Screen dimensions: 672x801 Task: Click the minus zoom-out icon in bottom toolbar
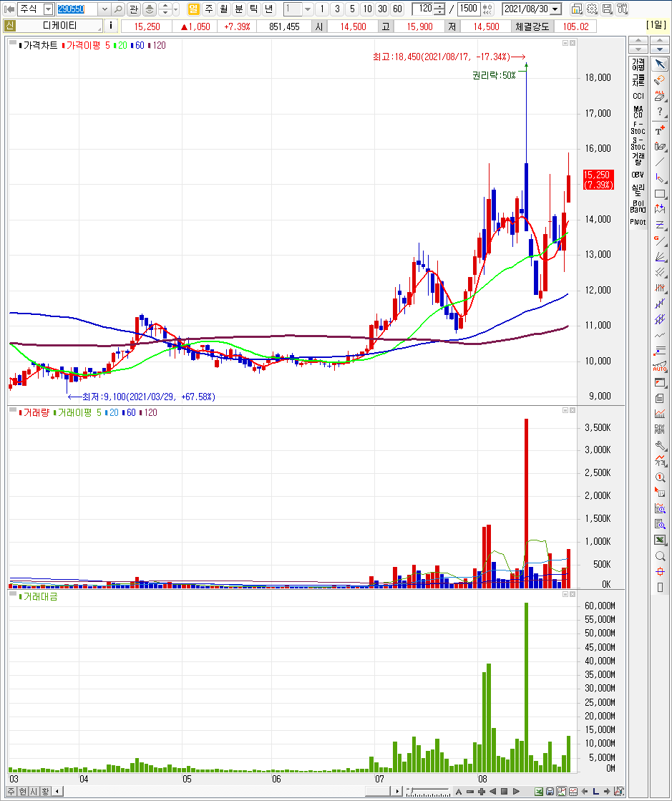469,792
